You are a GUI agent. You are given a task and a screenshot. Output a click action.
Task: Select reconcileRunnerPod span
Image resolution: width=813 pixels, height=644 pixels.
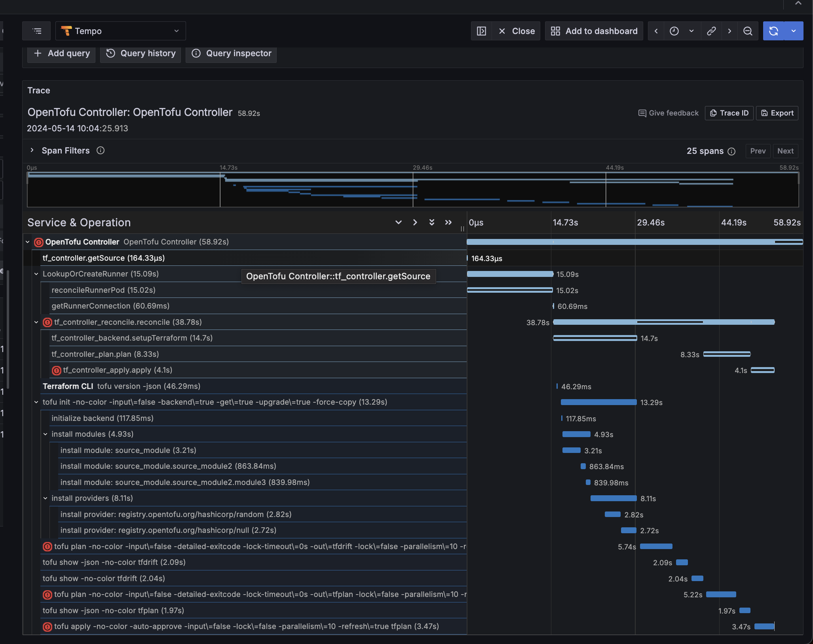pos(258,290)
